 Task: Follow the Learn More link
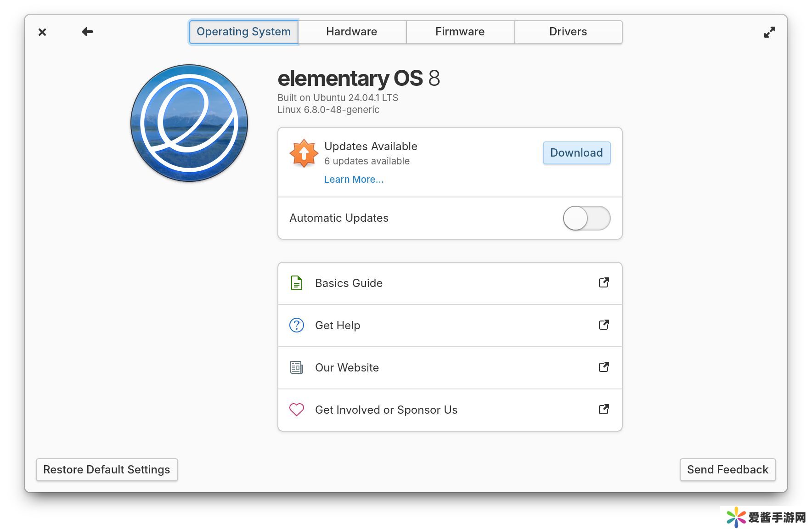click(x=354, y=180)
